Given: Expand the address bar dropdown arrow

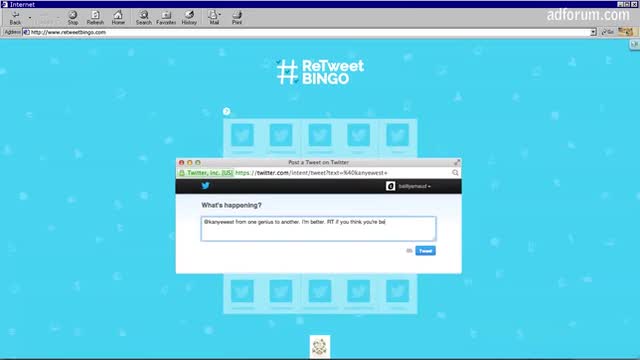Looking at the screenshot, I should pos(593,32).
